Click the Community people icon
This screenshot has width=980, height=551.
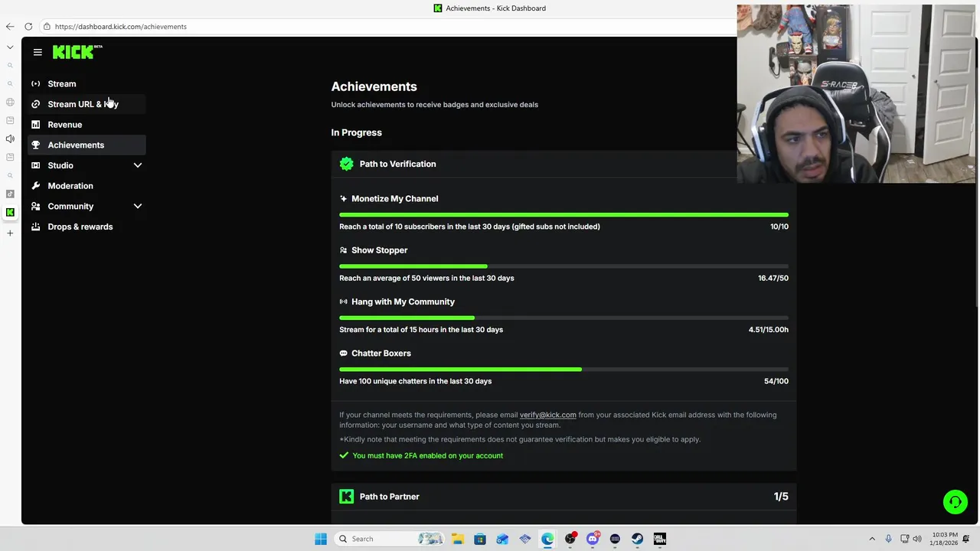35,206
